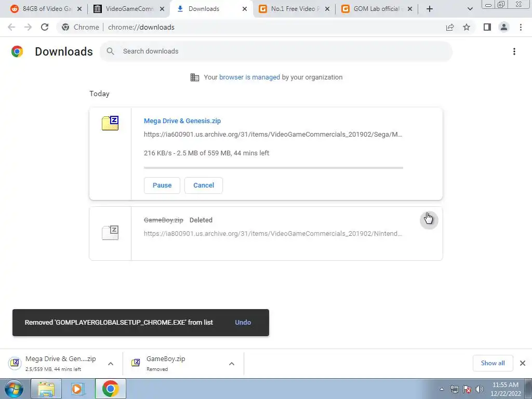Close the download shelf
Screen dimensions: 532x399
coord(523,363)
